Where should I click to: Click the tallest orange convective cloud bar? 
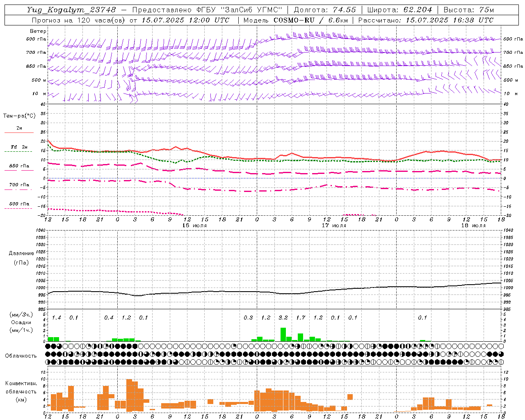point(129,395)
